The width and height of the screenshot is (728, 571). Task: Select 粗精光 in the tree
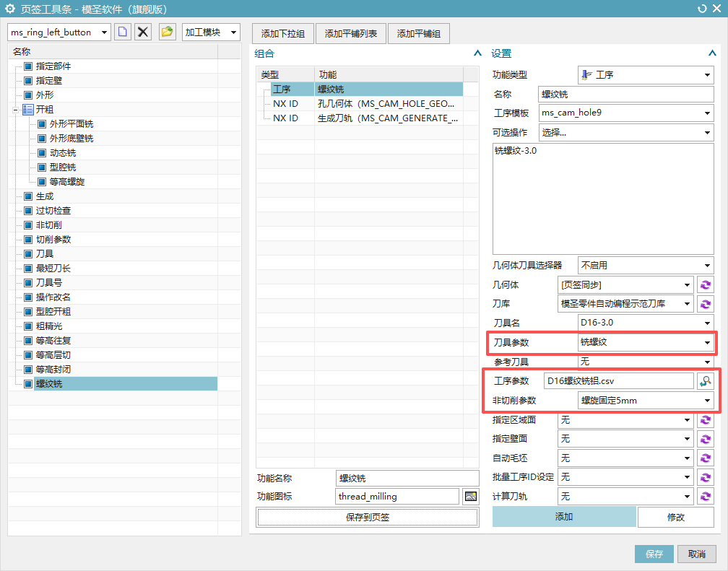[49, 326]
